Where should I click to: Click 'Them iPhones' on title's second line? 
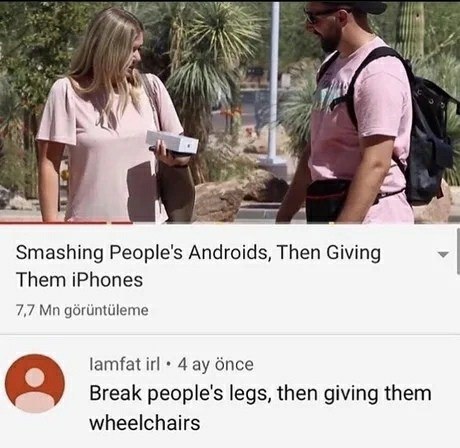79,279
